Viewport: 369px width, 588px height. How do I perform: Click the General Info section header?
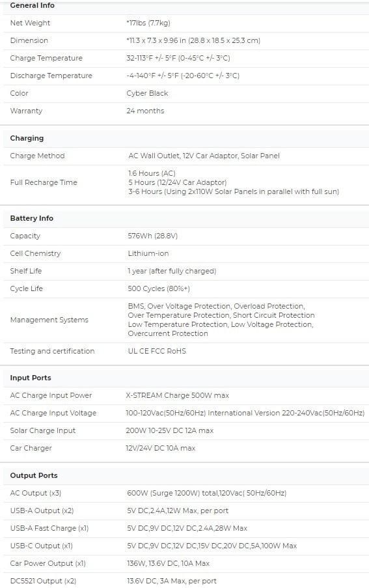[33, 6]
